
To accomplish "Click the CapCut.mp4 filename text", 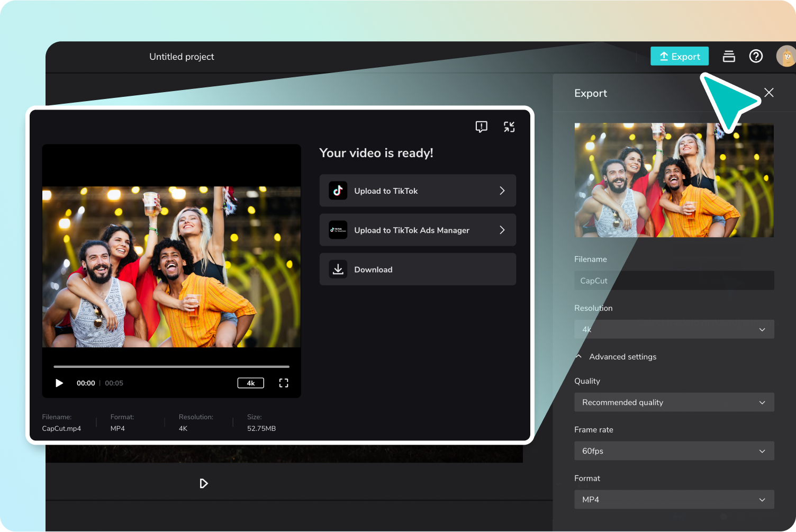I will point(61,428).
